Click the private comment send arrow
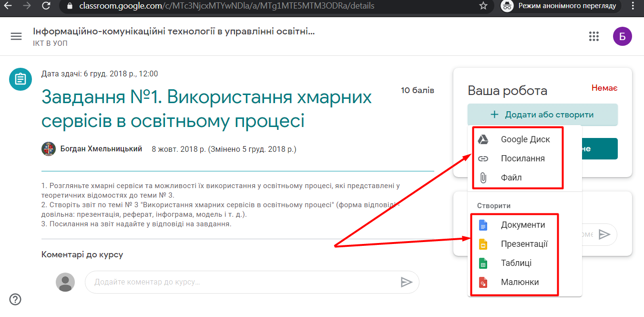644x317 pixels. (x=604, y=234)
